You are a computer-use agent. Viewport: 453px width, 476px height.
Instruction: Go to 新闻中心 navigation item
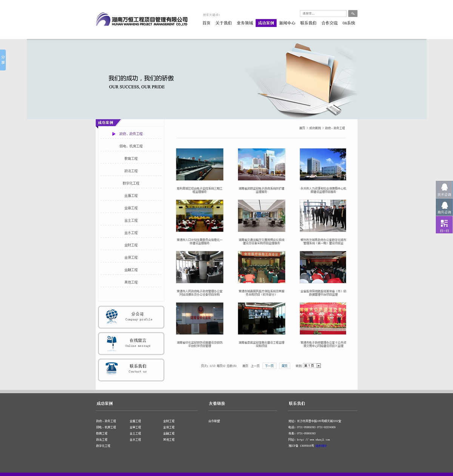[x=287, y=23]
